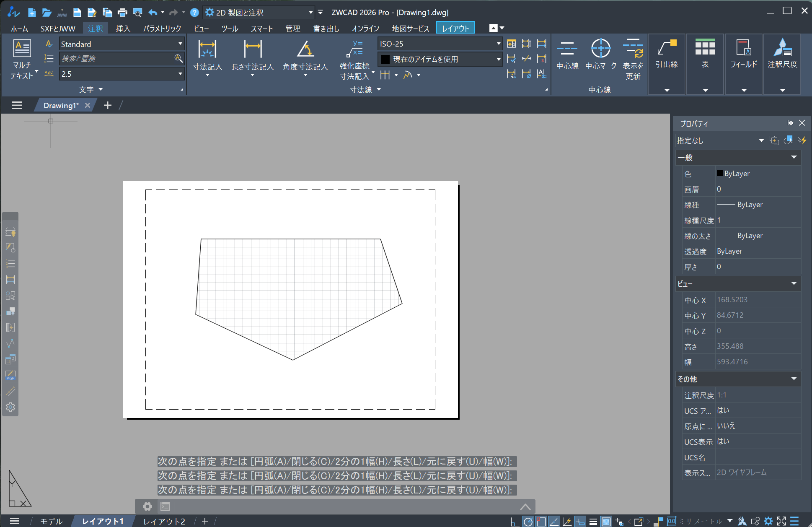Toggle ortho mode in status bar
812x527 pixels.
[x=515, y=522]
